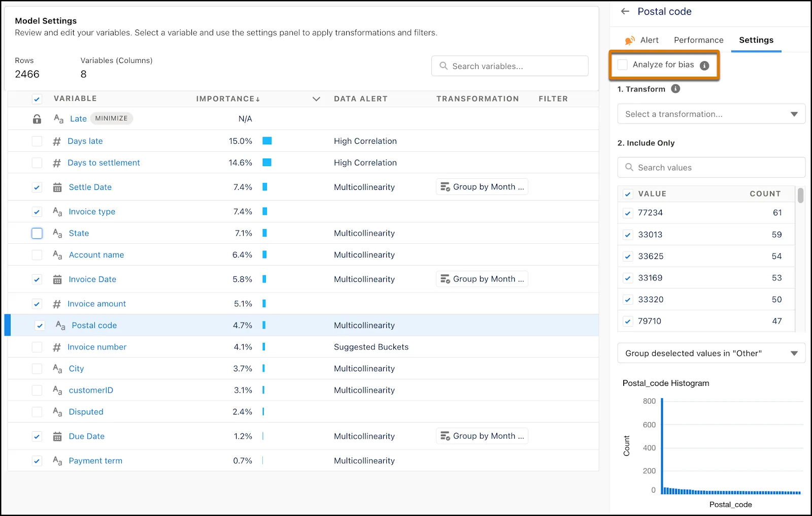812x516 pixels.
Task: Click the text type icon for Payment term
Action: (58, 461)
